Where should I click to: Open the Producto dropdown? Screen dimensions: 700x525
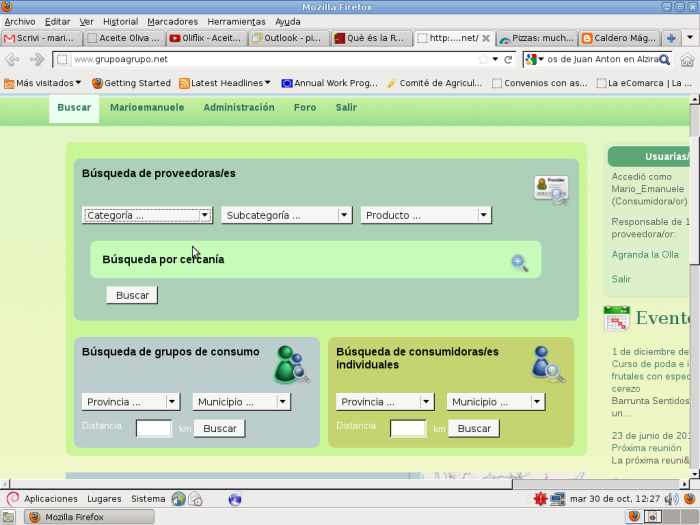(x=426, y=215)
